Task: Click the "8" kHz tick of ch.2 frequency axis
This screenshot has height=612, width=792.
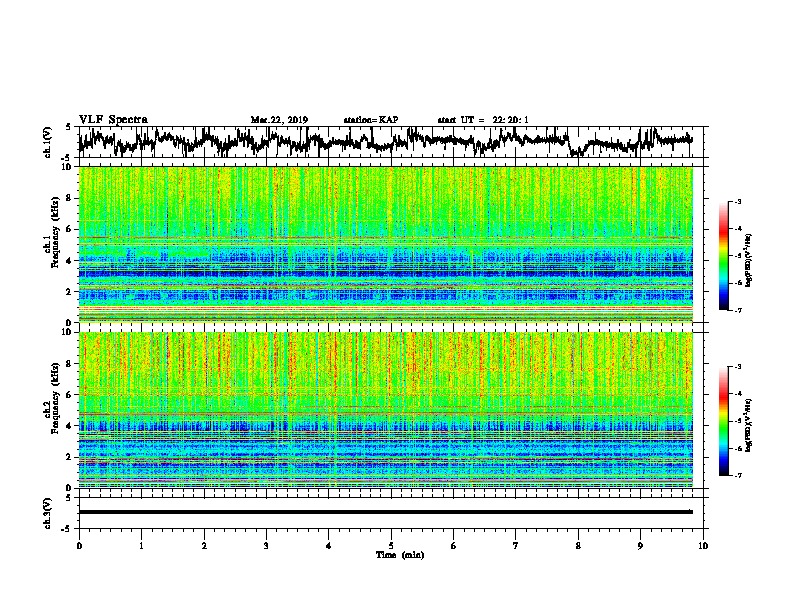Action: [x=70, y=364]
